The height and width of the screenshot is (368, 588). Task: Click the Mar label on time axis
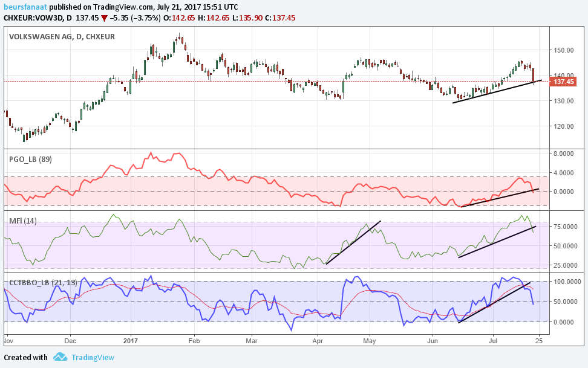pos(252,341)
